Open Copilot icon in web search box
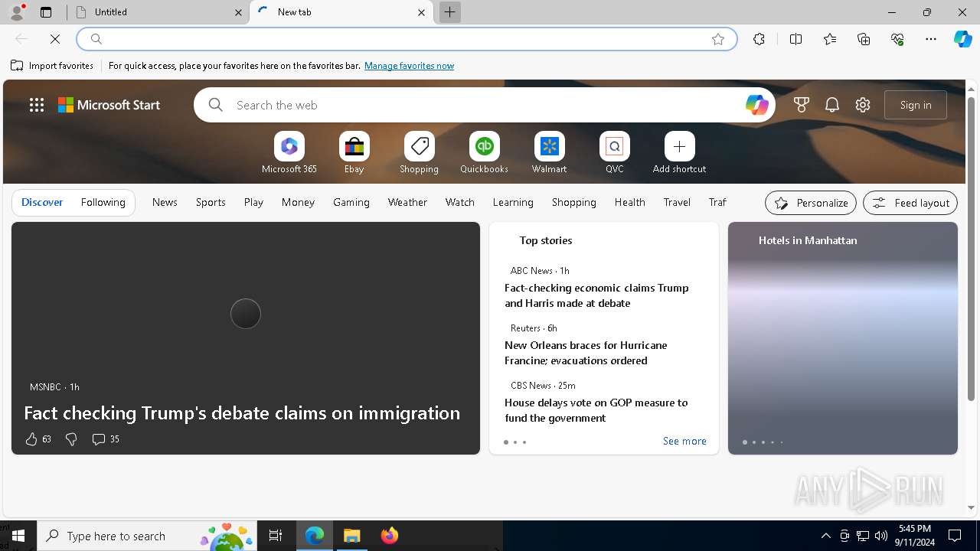Viewport: 980px width, 551px height. [756, 105]
